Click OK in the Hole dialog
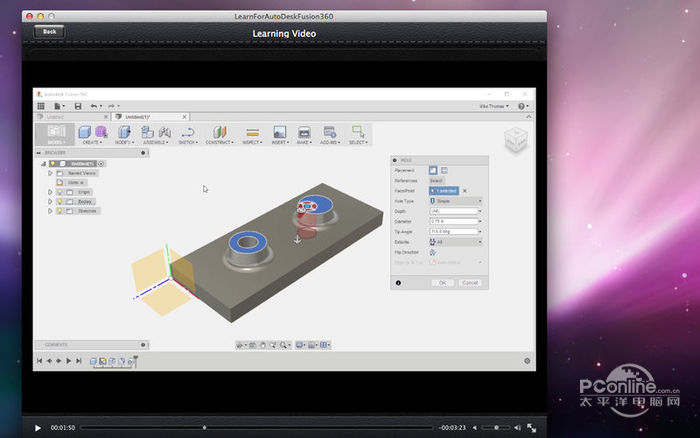The height and width of the screenshot is (438, 700). (x=442, y=283)
